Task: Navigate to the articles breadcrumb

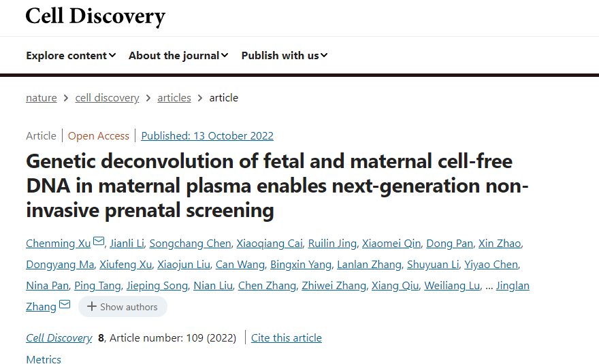Action: click(x=174, y=98)
